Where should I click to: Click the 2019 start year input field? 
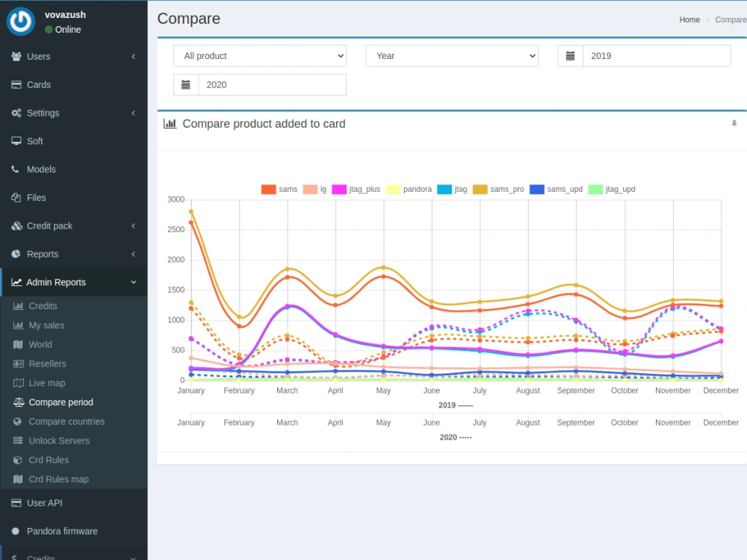(x=657, y=56)
